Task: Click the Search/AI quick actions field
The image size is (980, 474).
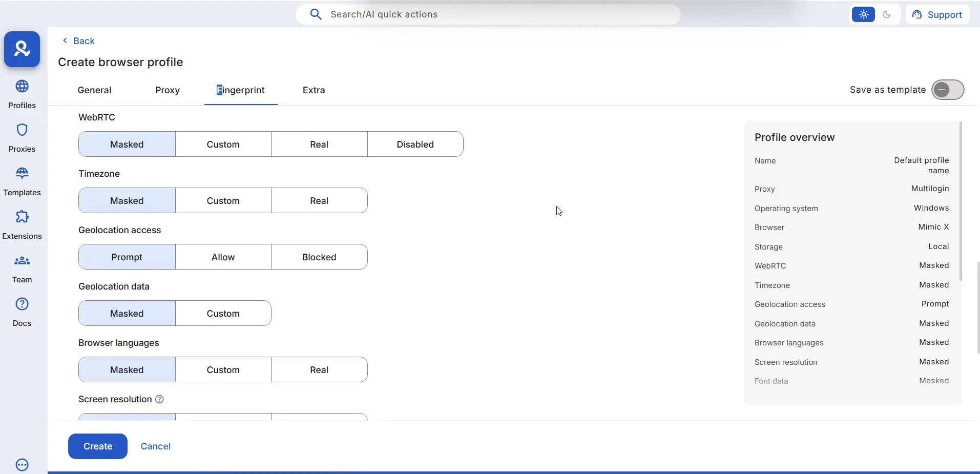Action: click(x=488, y=14)
